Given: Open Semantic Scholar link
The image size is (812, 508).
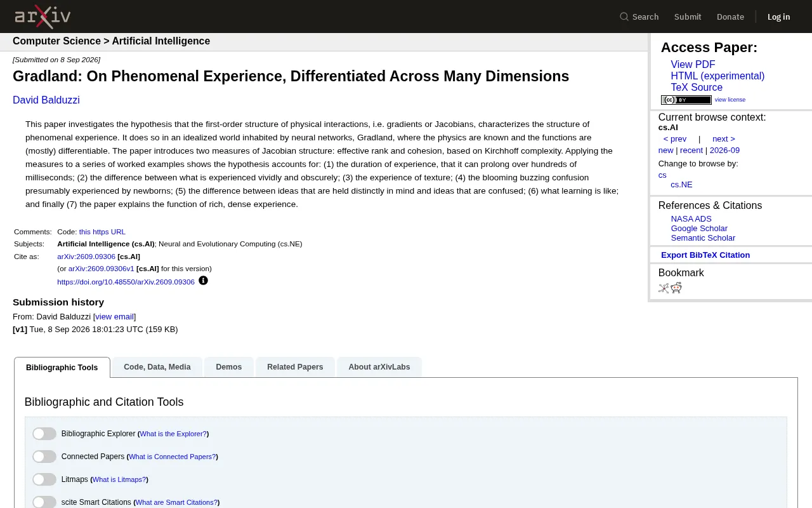Looking at the screenshot, I should [703, 238].
